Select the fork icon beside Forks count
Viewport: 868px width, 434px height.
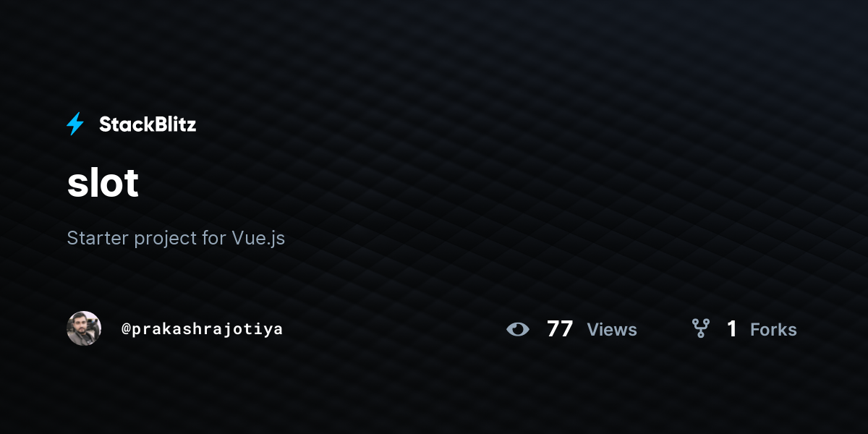[700, 329]
